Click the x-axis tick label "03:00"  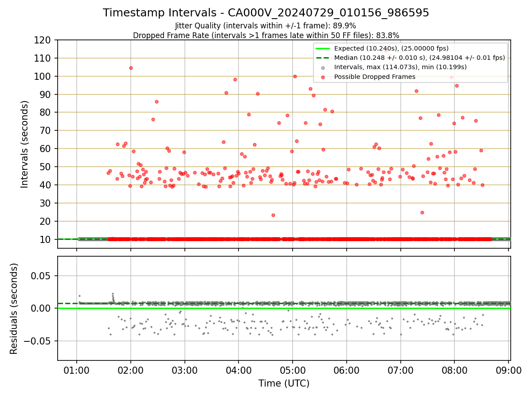click(x=185, y=370)
